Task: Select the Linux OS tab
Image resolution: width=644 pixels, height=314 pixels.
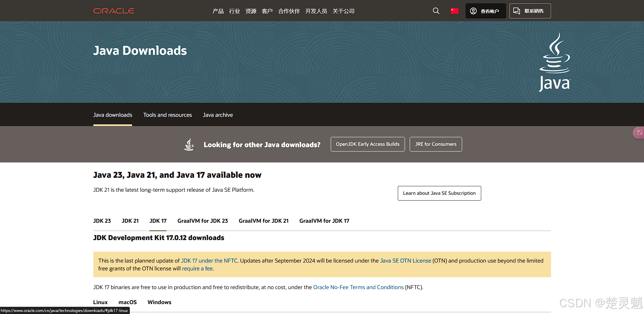Action: click(x=100, y=302)
